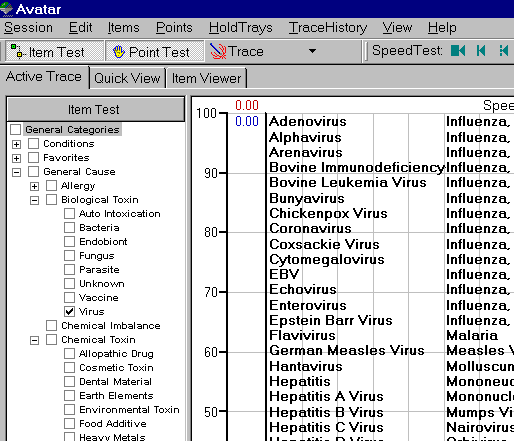Open the View menu
514x441 pixels.
click(397, 28)
